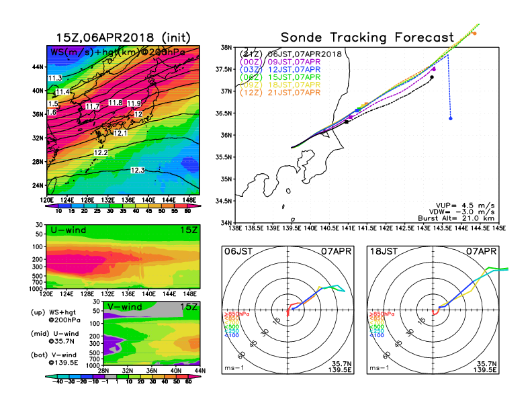Click the red '≥850hPa' legend in the 06JST hodograph
Screen dimensions: 532x411
(236, 314)
